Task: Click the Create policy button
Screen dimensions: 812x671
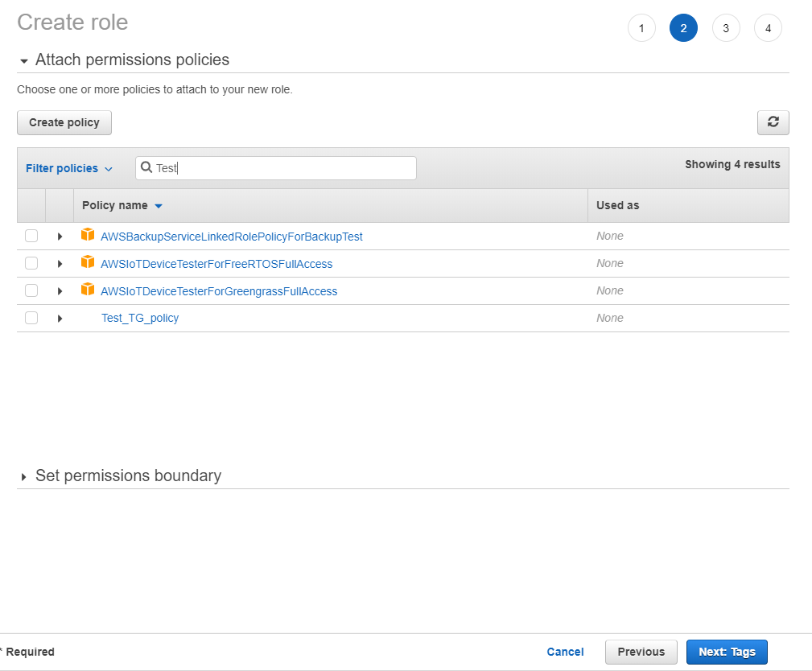Action: tap(64, 123)
